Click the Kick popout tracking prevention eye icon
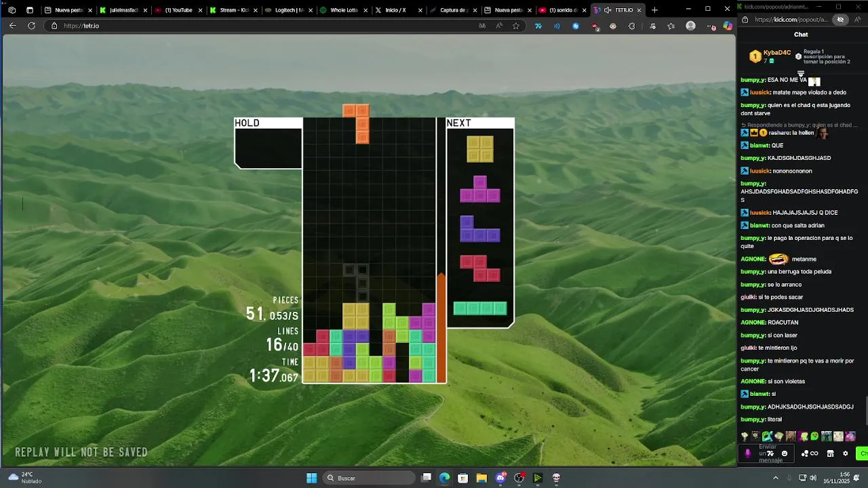 (x=840, y=20)
